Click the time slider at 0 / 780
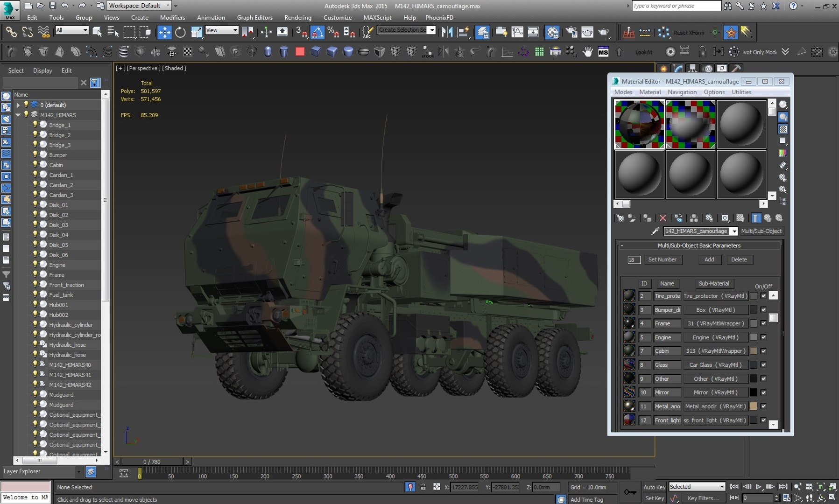Viewport: 839px width, 504px height. point(152,462)
